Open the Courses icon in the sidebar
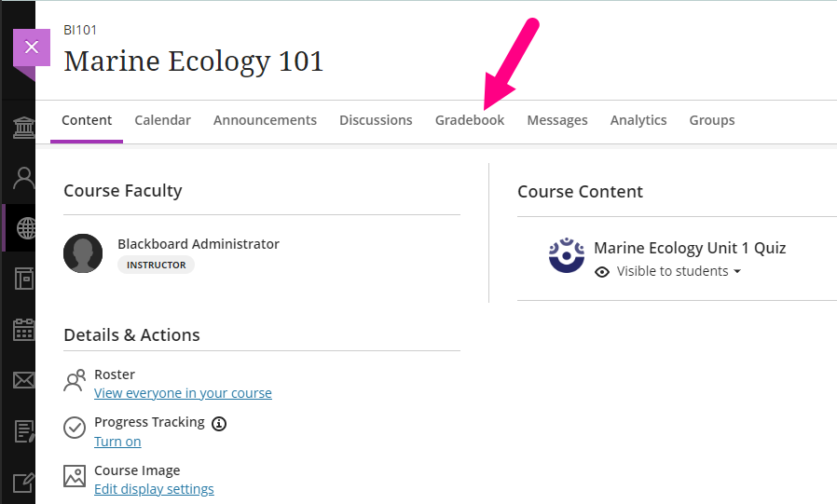 pos(23,279)
